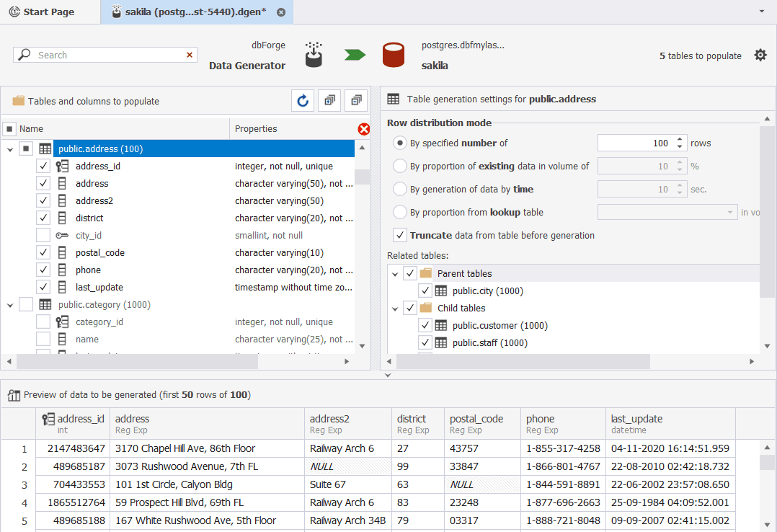Uncheck the public.customer child table

pyautogui.click(x=425, y=326)
